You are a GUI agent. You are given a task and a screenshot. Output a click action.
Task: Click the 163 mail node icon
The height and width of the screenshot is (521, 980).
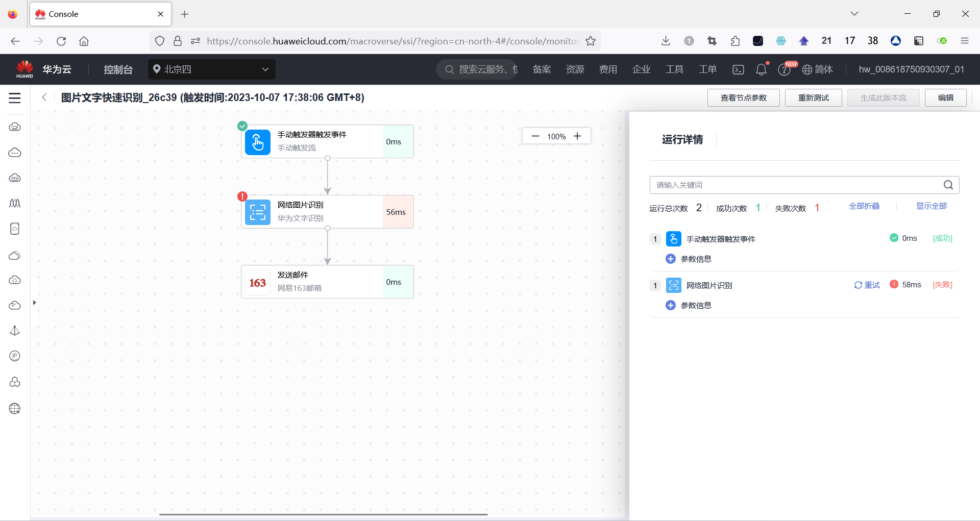click(x=258, y=282)
